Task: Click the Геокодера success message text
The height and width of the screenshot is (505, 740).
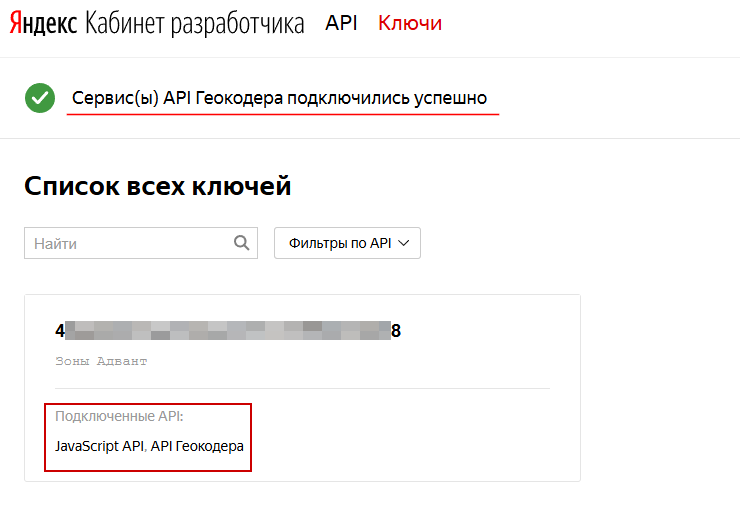Action: click(x=279, y=98)
